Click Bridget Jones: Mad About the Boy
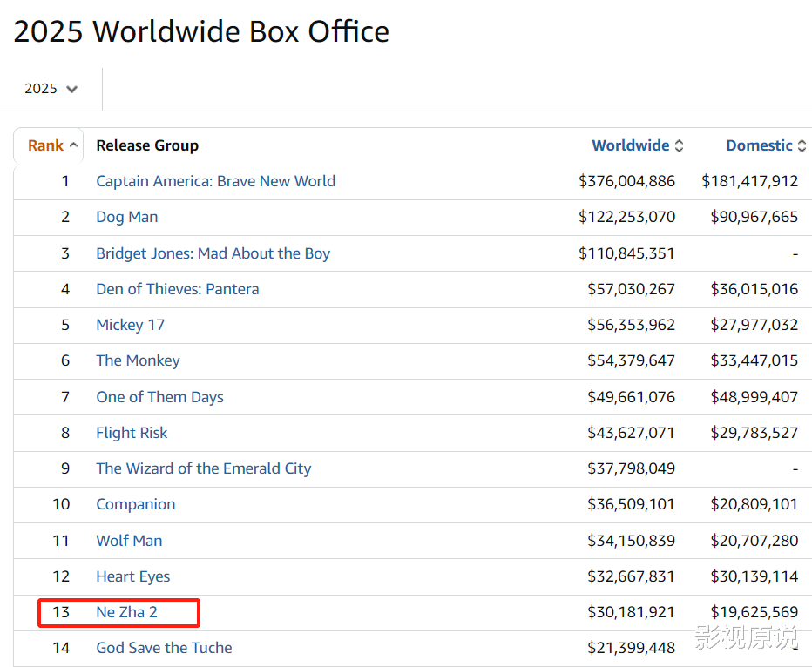 [213, 253]
